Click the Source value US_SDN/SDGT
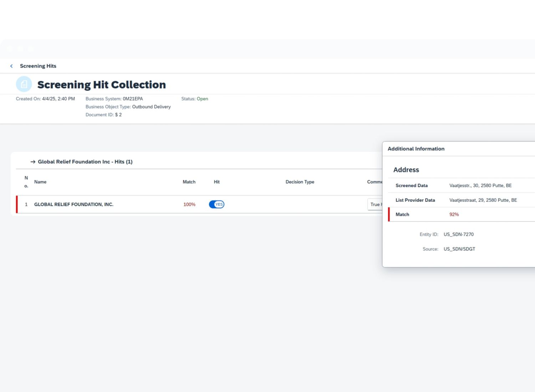 click(x=459, y=249)
